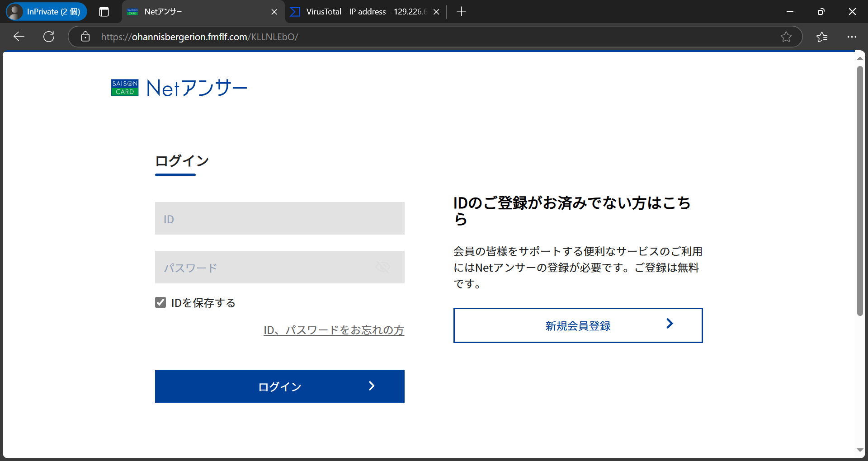Focus the パスワード input field
868x461 pixels.
coord(280,267)
